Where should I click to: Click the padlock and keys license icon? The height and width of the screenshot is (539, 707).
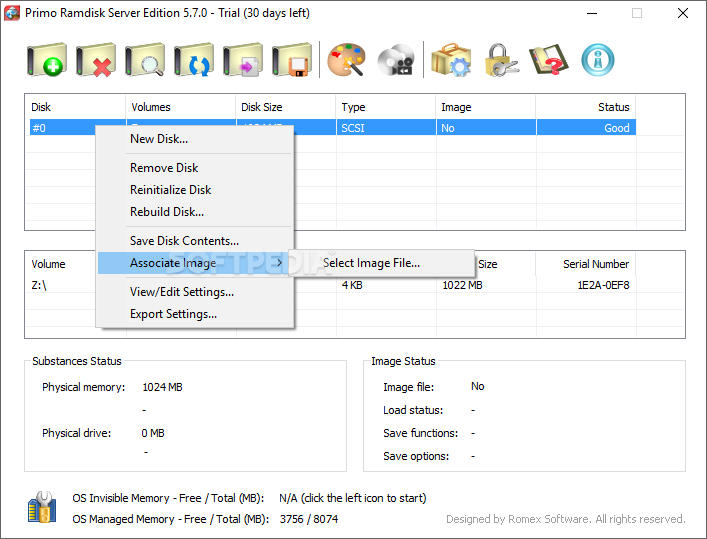(x=501, y=60)
